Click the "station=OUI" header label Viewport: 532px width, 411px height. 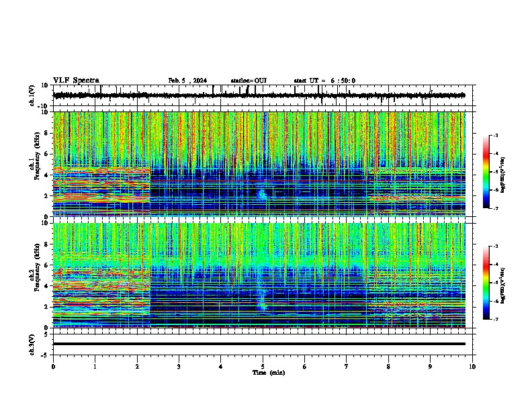(249, 81)
